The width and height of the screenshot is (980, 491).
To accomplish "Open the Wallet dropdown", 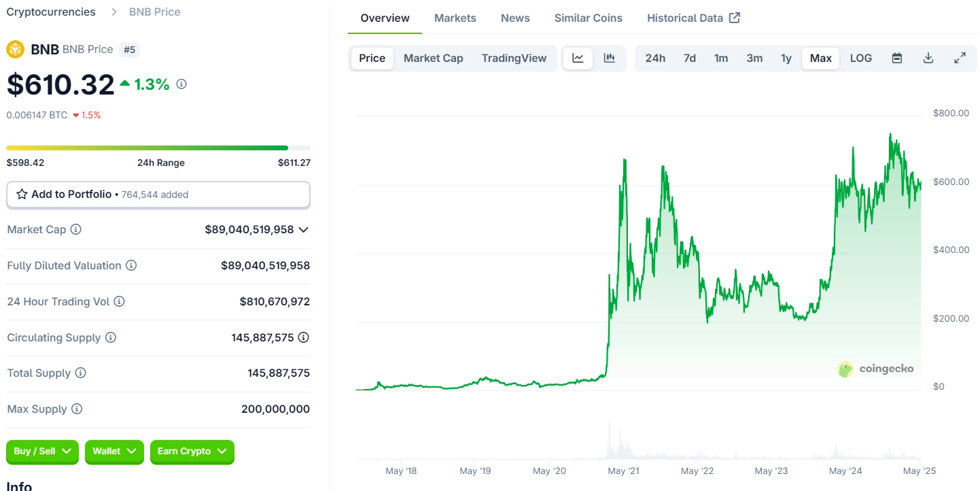I will [x=114, y=452].
